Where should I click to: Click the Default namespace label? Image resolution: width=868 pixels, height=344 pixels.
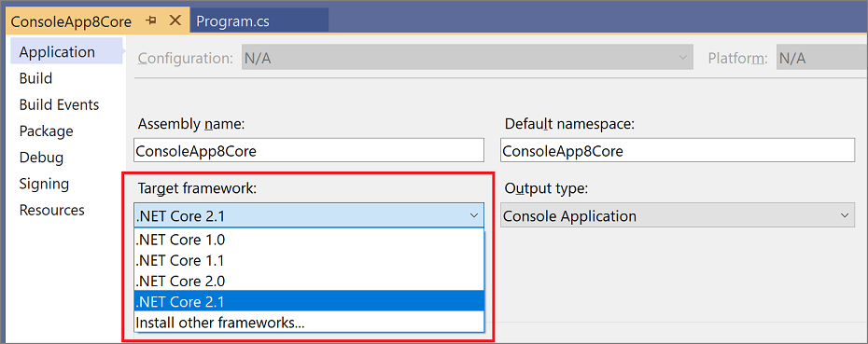[x=569, y=124]
